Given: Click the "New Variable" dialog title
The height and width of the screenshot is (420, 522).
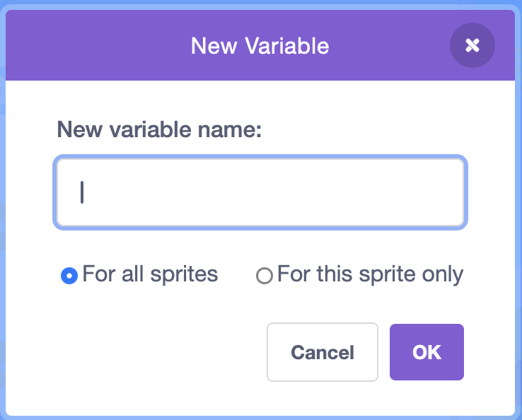Looking at the screenshot, I should point(260,46).
